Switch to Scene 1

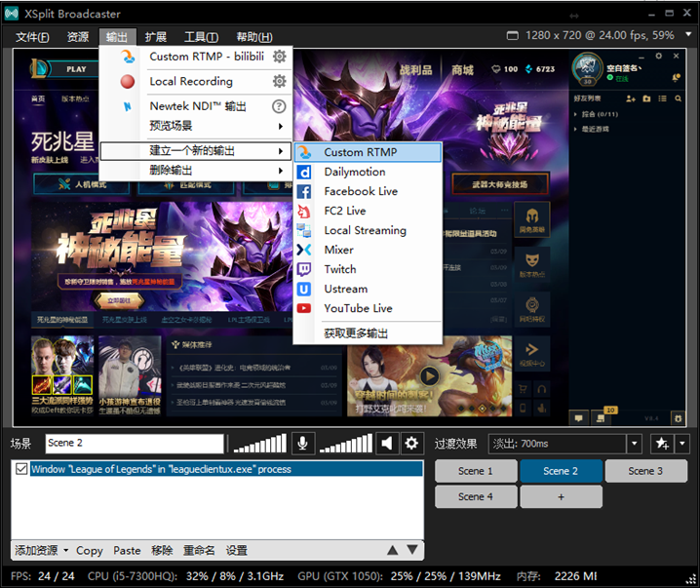476,471
